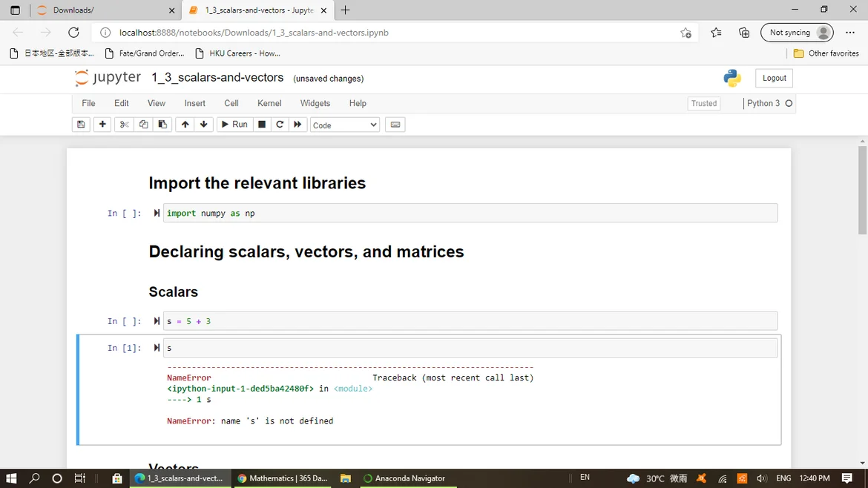Restart kernel and re-run the whole notebook

(x=297, y=125)
